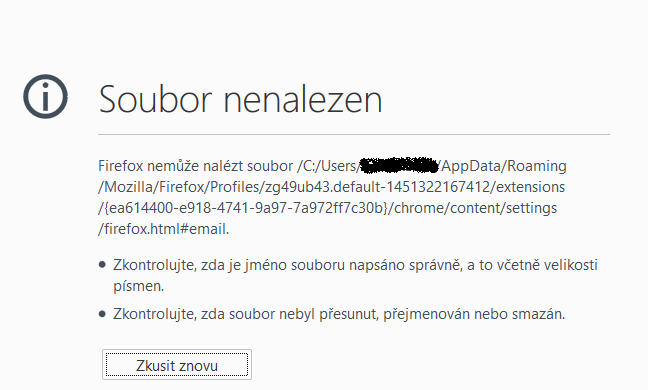This screenshot has width=648, height=390.
Task: Click the chrome/content/settings path segment
Action: tap(475, 208)
